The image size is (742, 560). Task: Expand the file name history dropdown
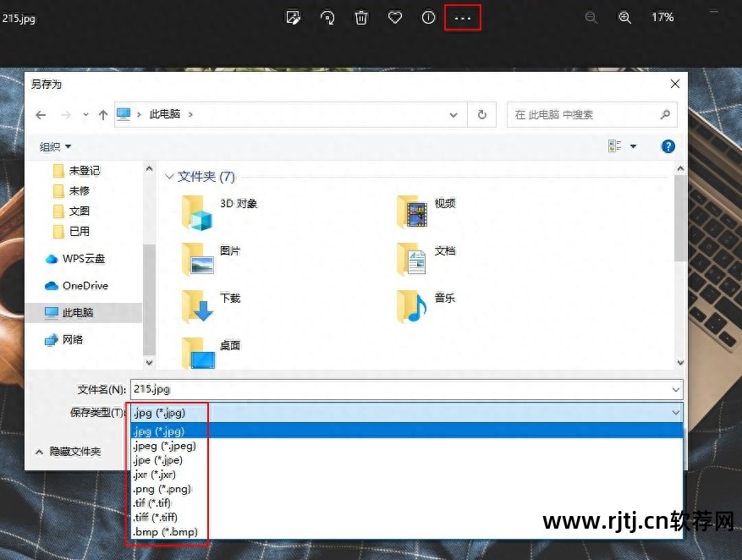(x=676, y=390)
